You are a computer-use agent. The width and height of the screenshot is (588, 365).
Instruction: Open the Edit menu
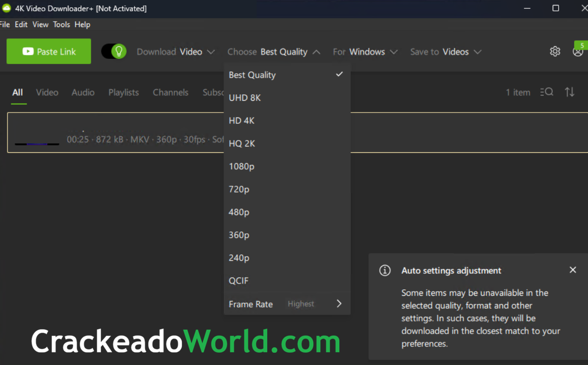click(x=21, y=25)
